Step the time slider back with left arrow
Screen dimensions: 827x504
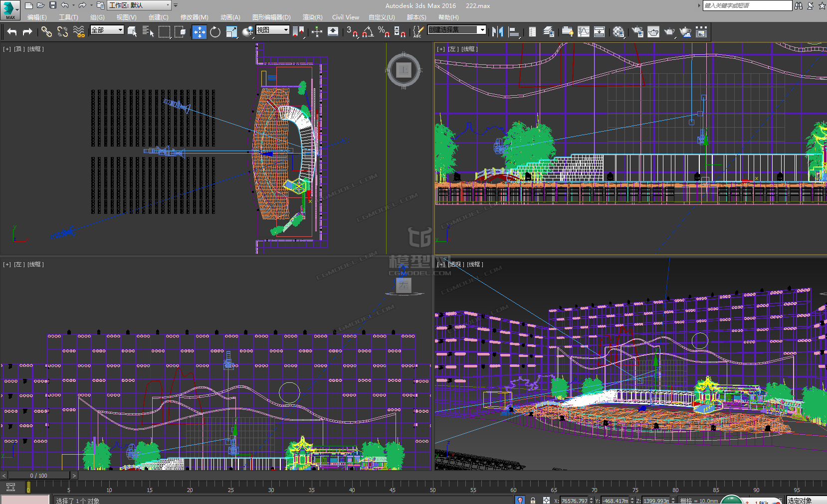(4, 476)
